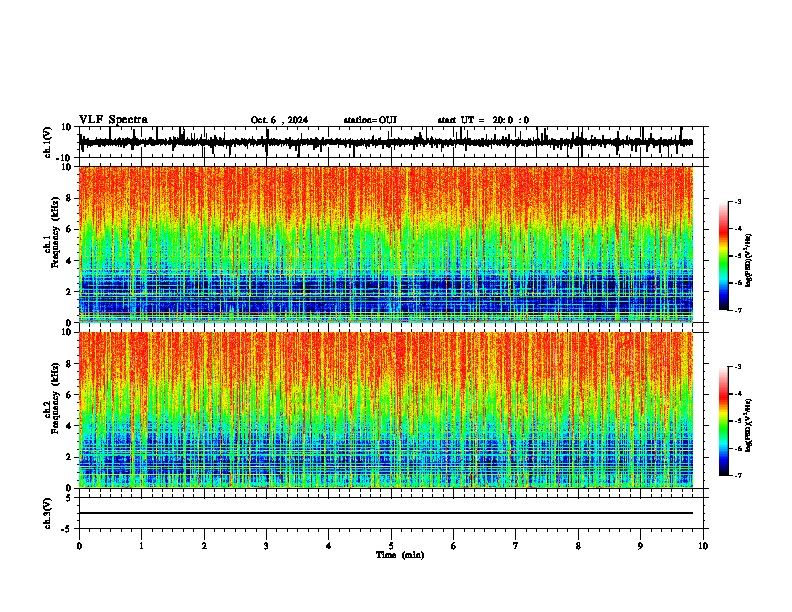Screen dimensions: 792x612
Task: Click the 'ch.1(V)' axis label
Action: click(x=48, y=142)
